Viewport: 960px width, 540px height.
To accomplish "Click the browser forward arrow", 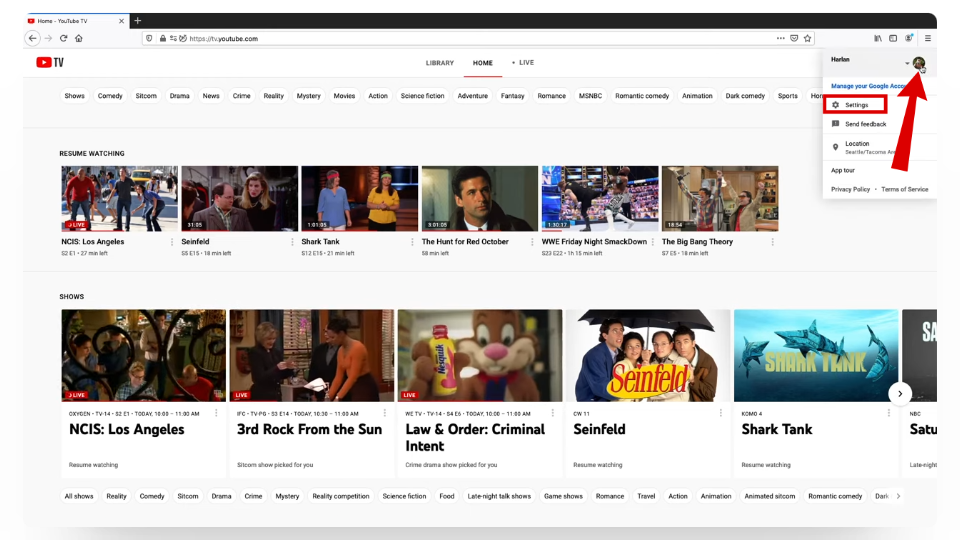I will 48,38.
